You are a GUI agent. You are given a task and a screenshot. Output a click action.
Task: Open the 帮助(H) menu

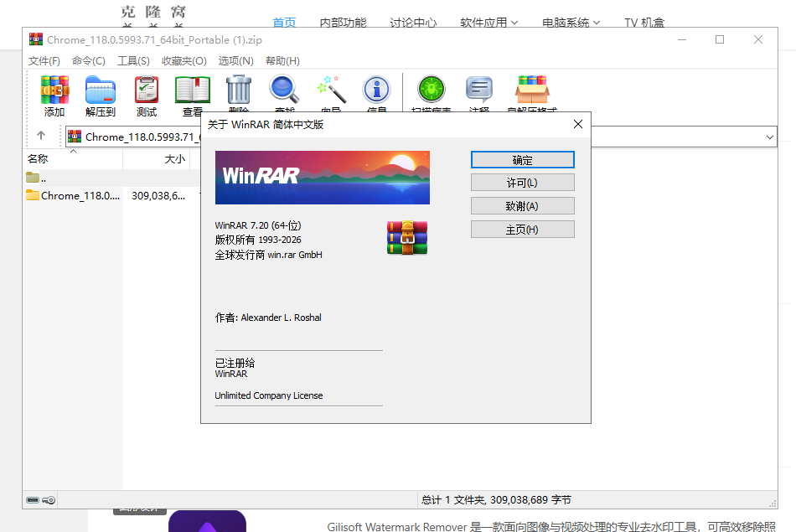(282, 61)
